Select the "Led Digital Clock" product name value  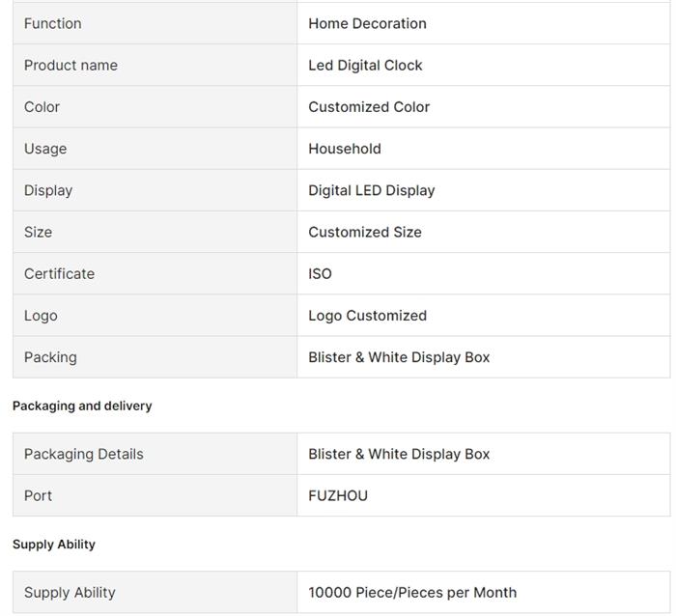365,65
